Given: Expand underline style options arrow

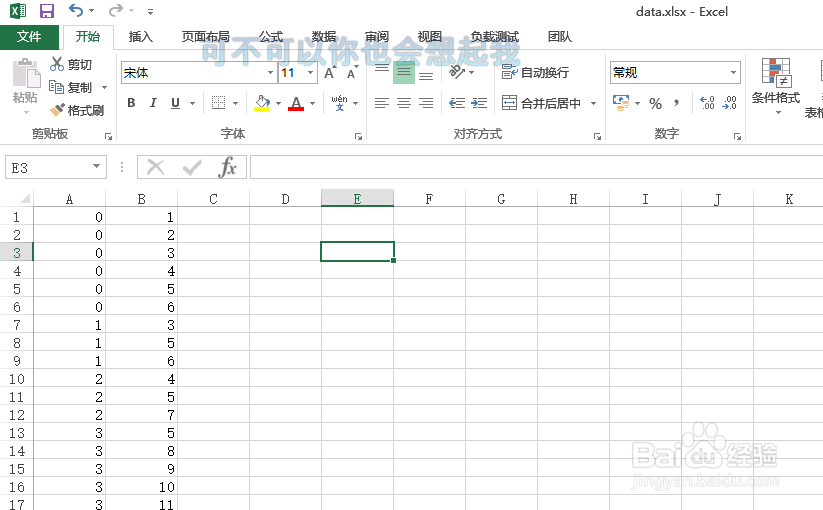Looking at the screenshot, I should coord(193,103).
